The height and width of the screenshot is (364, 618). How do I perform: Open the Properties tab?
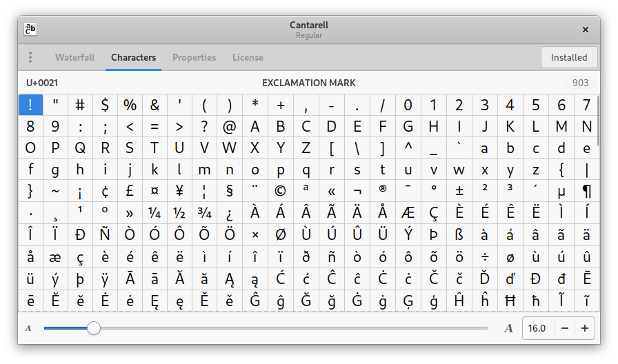coord(194,57)
